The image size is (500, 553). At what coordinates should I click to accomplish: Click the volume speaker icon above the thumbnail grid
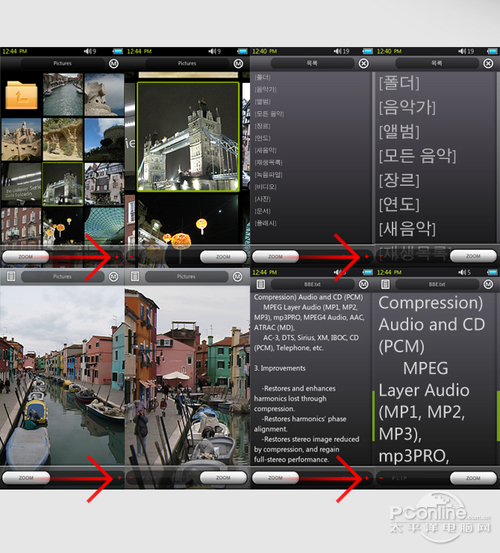(x=87, y=51)
